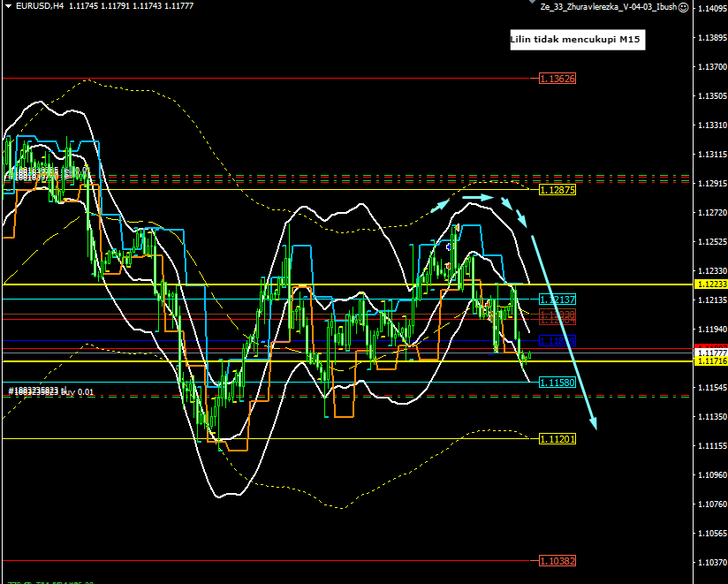Click the 1.10370 value on price scale
728x584 pixels.
[x=712, y=562]
